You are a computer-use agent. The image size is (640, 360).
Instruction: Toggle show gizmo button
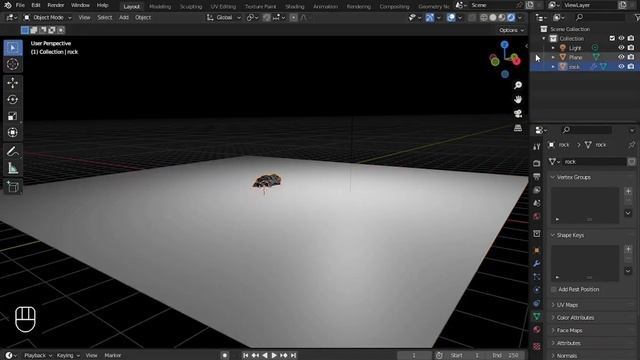point(430,18)
